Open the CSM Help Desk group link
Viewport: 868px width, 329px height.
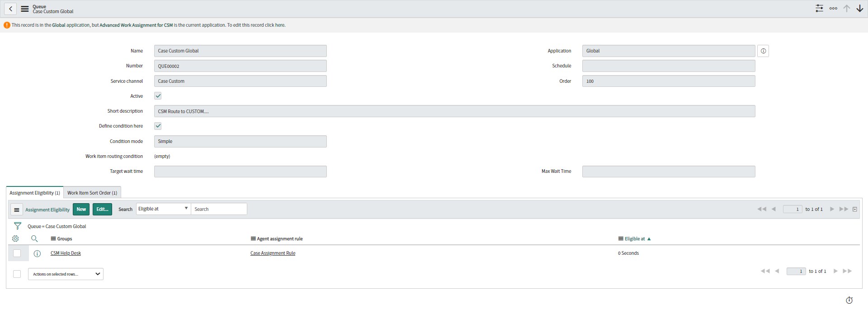[66, 253]
